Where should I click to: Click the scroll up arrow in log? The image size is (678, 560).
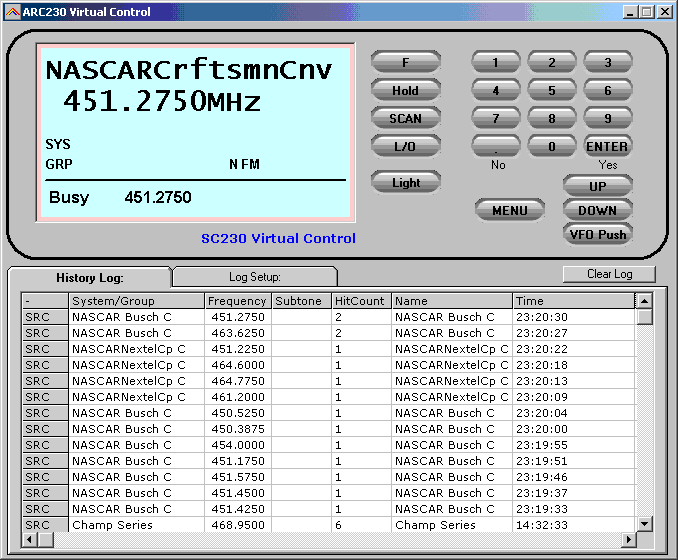(645, 301)
